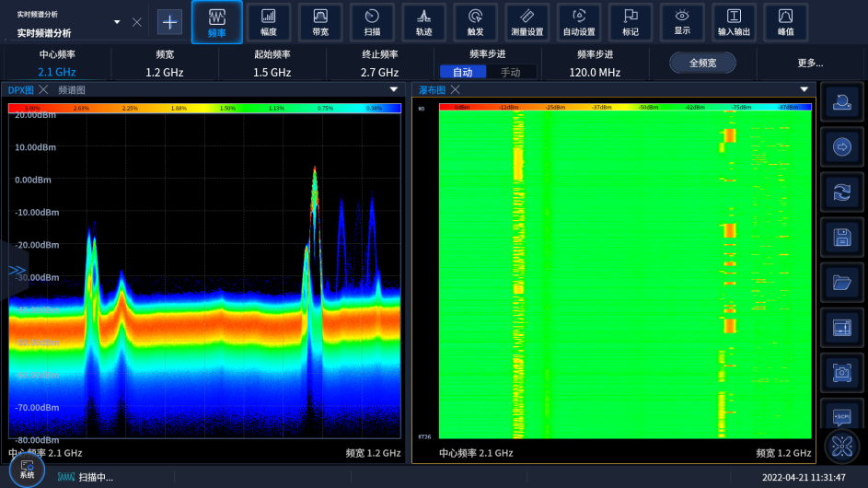Screen dimensions: 868x488
Task: Open the 幅度 (Amplitude) menu
Action: tap(269, 22)
